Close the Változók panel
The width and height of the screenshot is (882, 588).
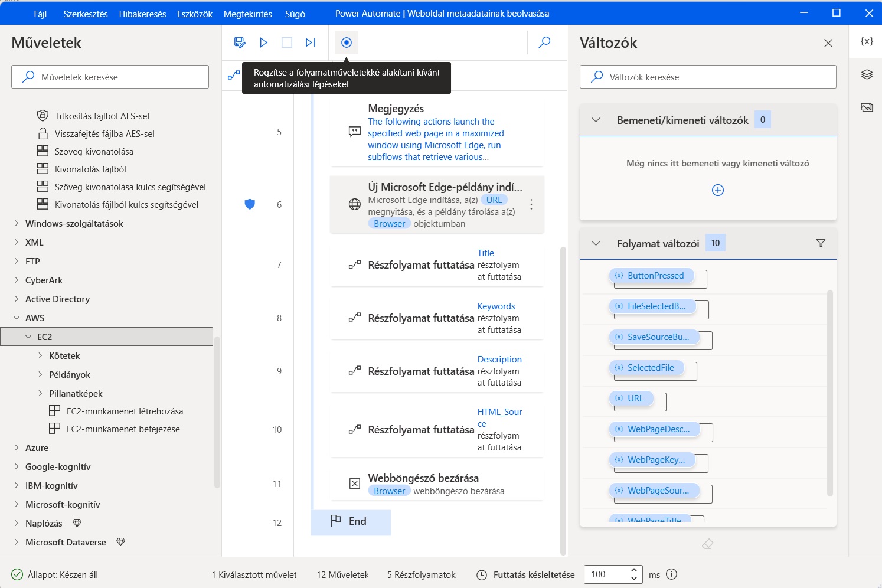click(x=828, y=43)
